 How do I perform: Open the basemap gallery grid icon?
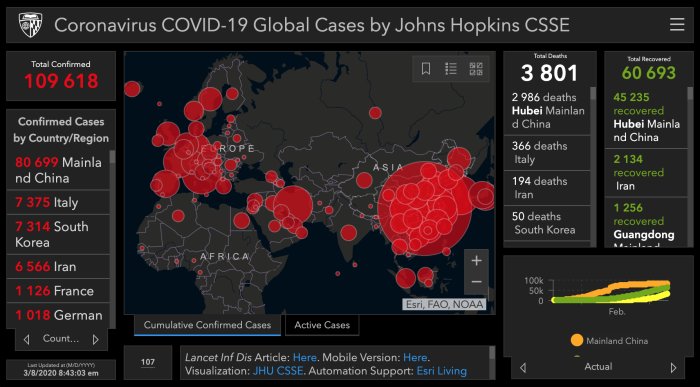(x=476, y=69)
